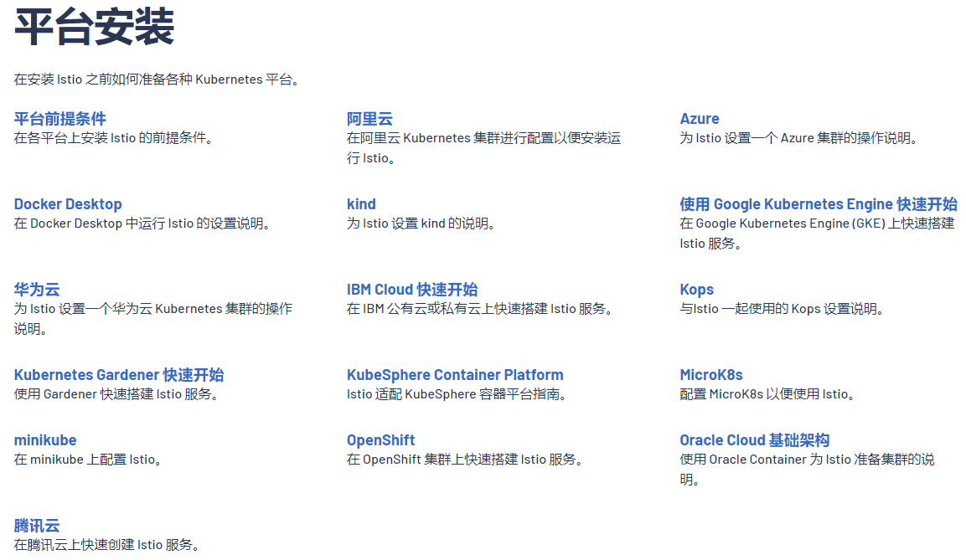Screen dimensions: 966x560
Task: Open IBM Cloud 快速开始 link
Action: (x=412, y=290)
